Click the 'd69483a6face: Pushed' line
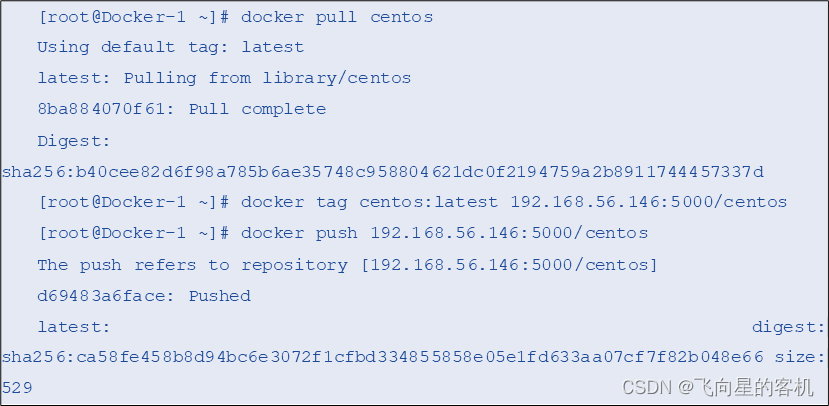Viewport: 829px width, 406px height. 144,296
